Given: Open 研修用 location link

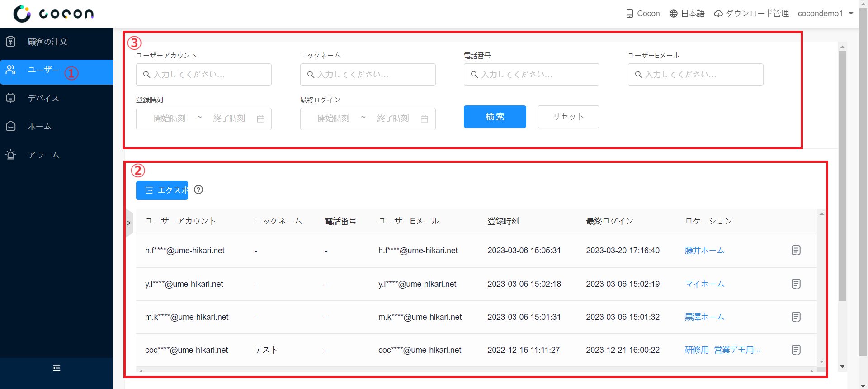Looking at the screenshot, I should (x=697, y=350).
